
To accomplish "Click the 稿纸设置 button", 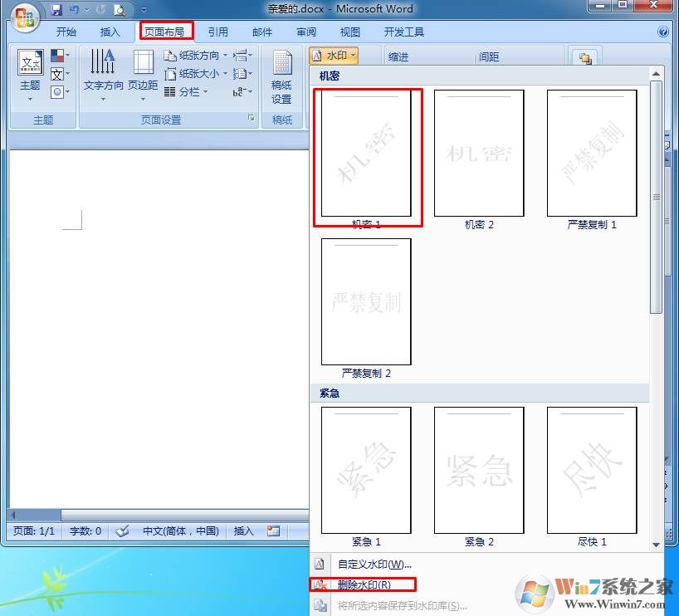I will [x=282, y=77].
